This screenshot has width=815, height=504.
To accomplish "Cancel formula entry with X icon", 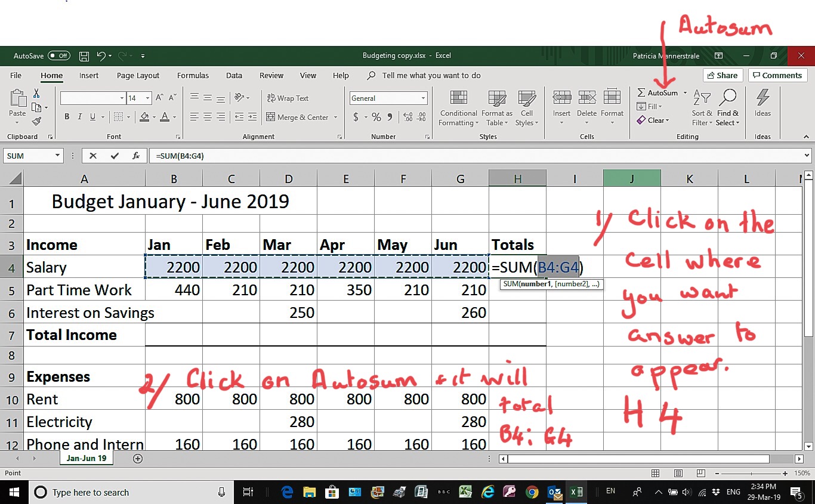I will [93, 156].
